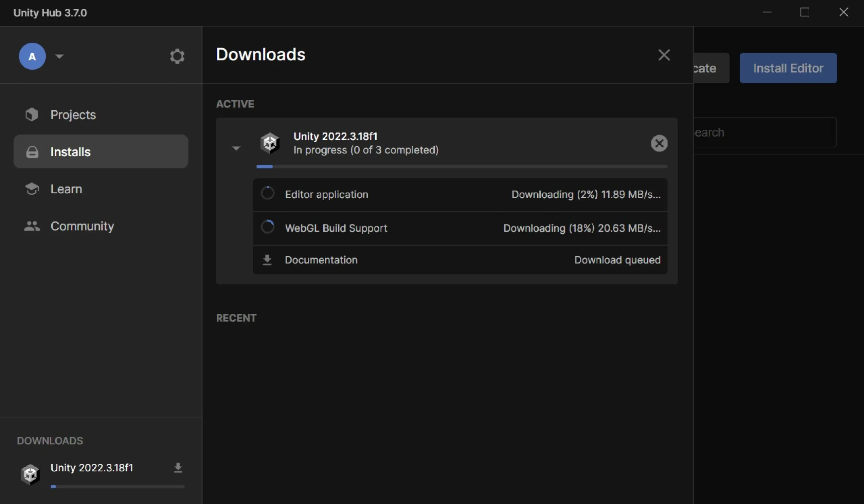864x504 pixels.
Task: Click the blue account avatar circle
Action: click(32, 56)
